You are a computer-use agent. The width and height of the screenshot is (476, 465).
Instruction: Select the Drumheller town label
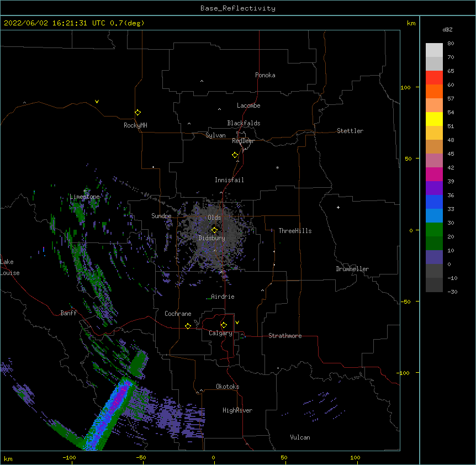352,269
